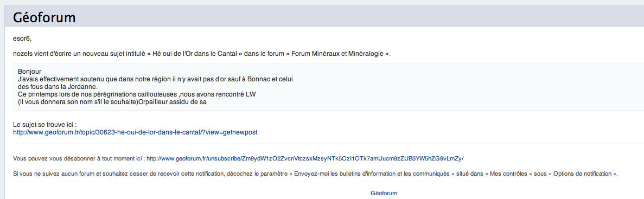Viewport: 644px width, 199px height.
Task: Click the line "nozels vient d'écrire un nouveau sujet"
Action: (202, 54)
